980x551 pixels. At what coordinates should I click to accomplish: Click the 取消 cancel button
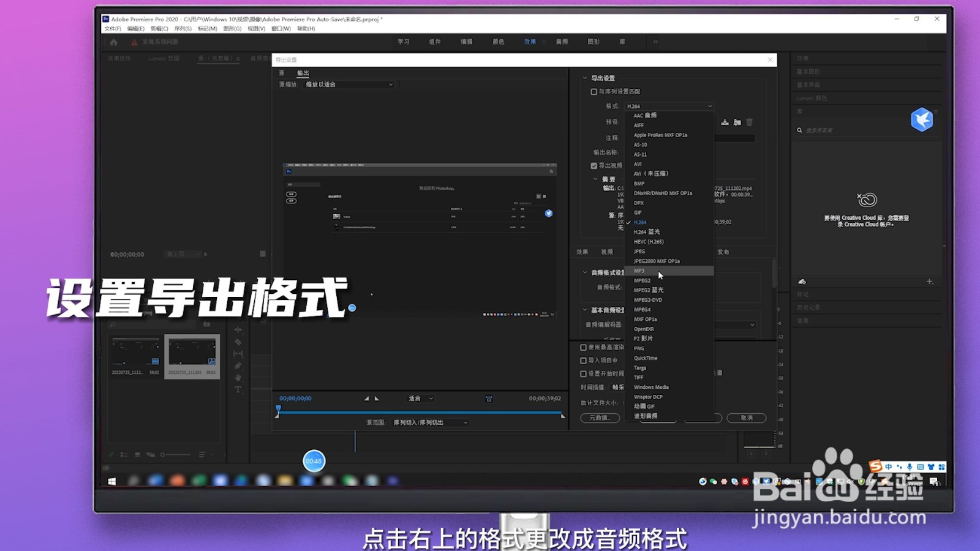[x=747, y=418]
